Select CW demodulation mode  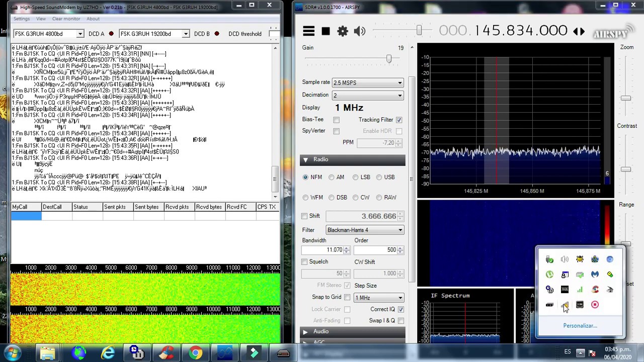coord(355,198)
